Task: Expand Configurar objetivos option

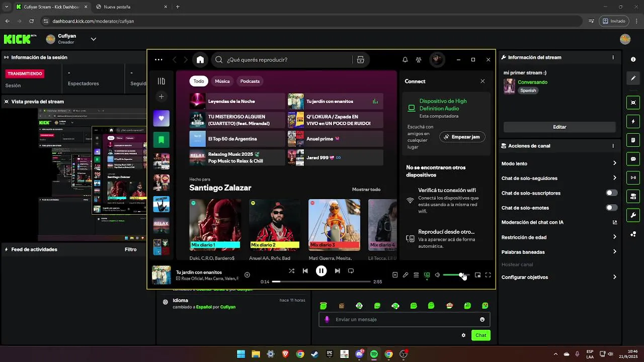Action: click(614, 277)
